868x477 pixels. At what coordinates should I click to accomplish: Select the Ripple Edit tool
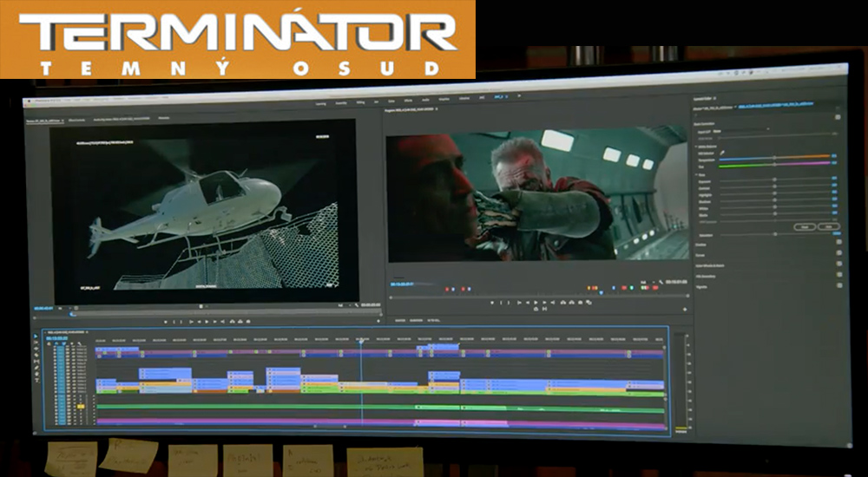[x=36, y=349]
